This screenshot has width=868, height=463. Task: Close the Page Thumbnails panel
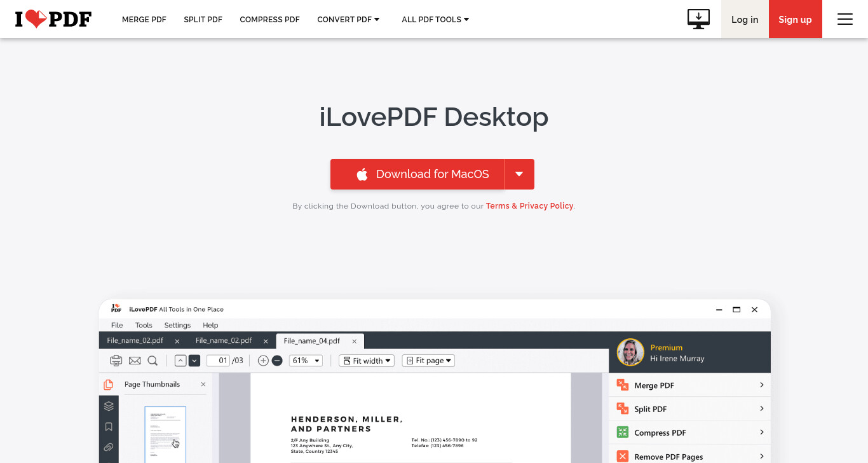203,384
